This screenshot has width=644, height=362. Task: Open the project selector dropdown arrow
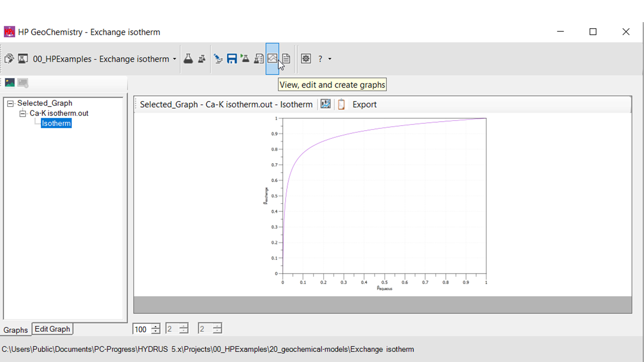[175, 59]
